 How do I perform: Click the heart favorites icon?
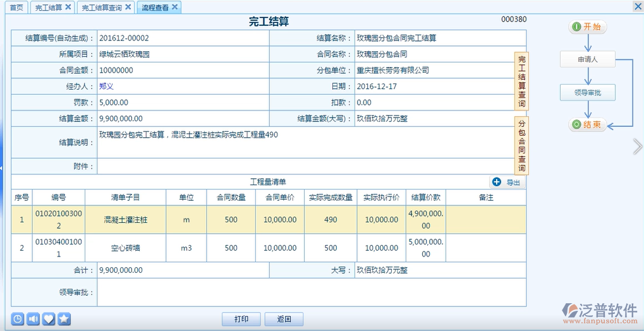coord(49,318)
